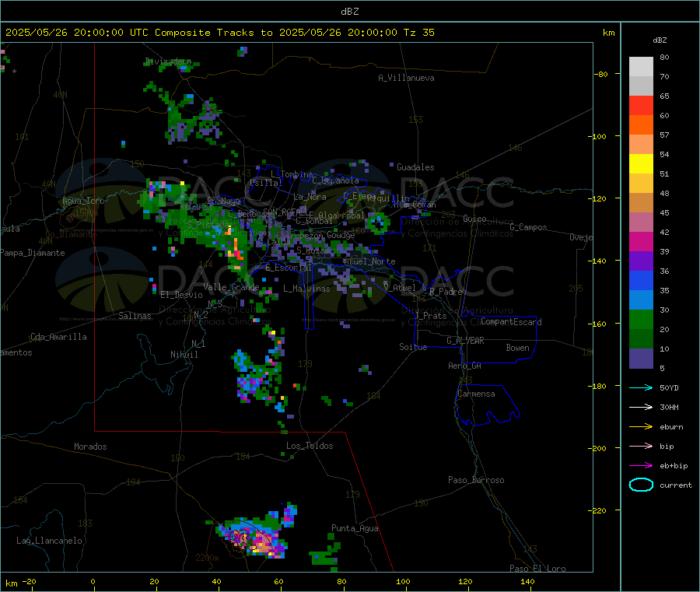Click the A_Villanueva map label
Screen dimensions: 700x592
(406, 78)
